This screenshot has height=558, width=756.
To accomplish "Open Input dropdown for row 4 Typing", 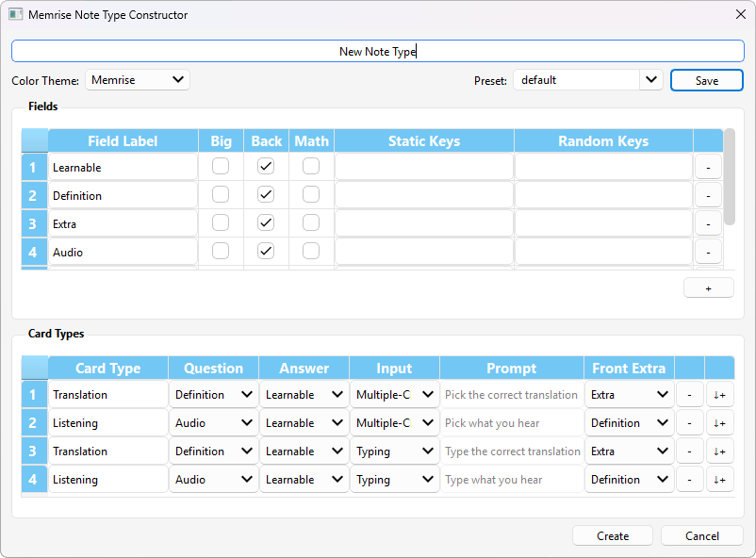I will tap(394, 480).
